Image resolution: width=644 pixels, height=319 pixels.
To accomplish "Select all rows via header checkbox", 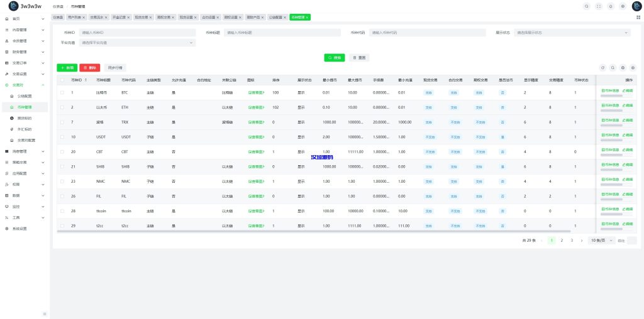I will (x=62, y=80).
